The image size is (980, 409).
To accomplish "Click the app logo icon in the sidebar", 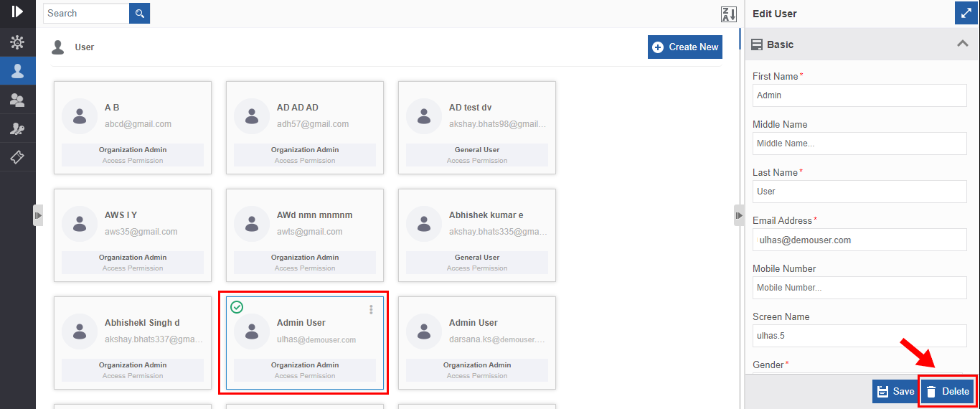I will coord(17,11).
